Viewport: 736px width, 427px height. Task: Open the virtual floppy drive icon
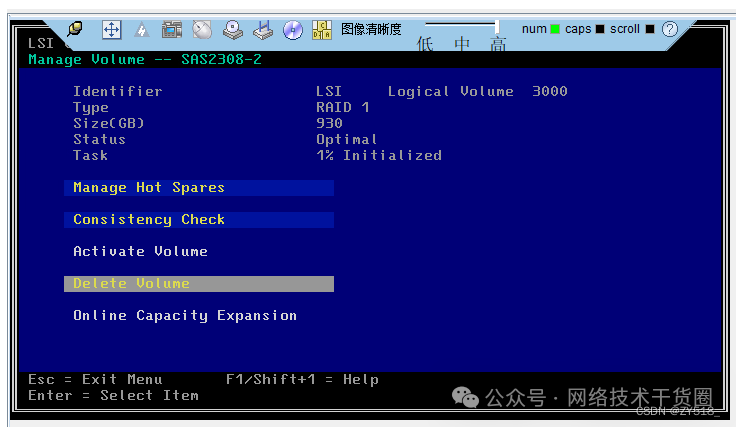coord(263,30)
